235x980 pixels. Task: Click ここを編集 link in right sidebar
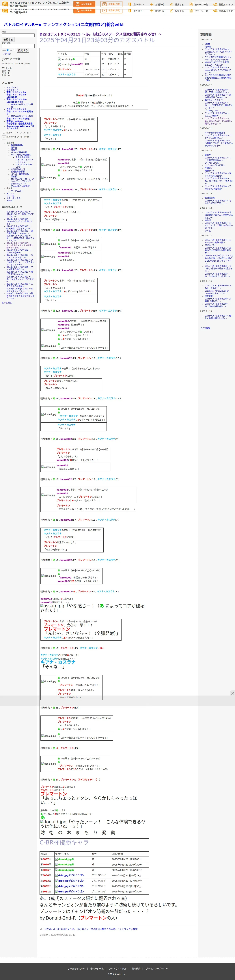point(205,328)
